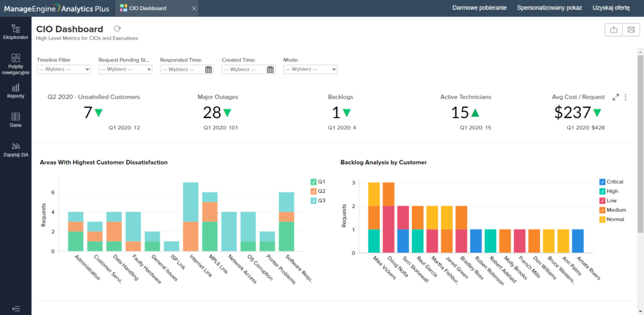
Task: Open the Mode filter dropdown
Action: tap(310, 69)
